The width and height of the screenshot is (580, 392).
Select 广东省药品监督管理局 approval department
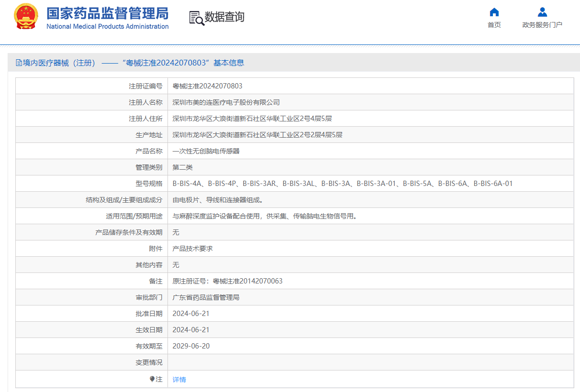(206, 297)
